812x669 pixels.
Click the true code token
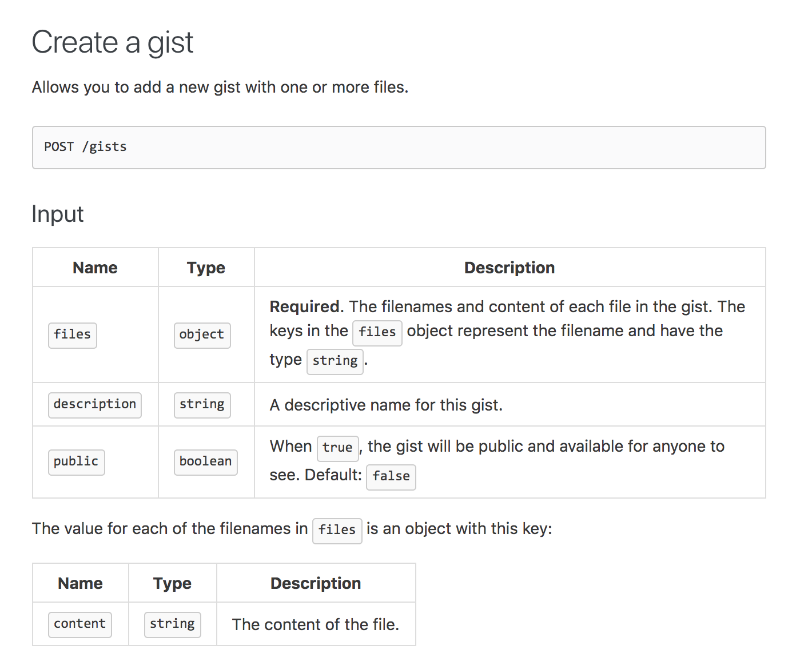point(337,448)
